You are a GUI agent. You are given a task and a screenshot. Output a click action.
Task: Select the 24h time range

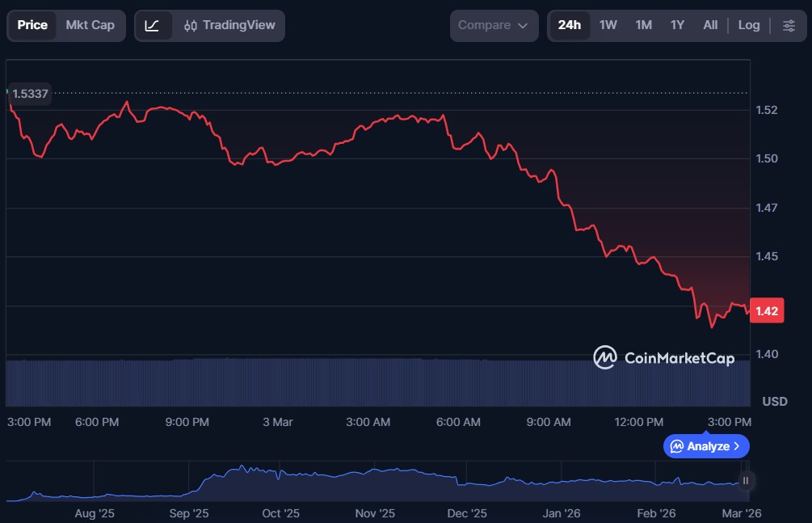pos(569,25)
